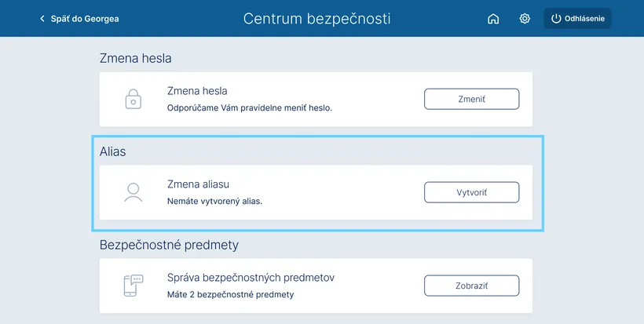Click the Nemáte vytvorený alias text
644x324 pixels.
pos(214,201)
